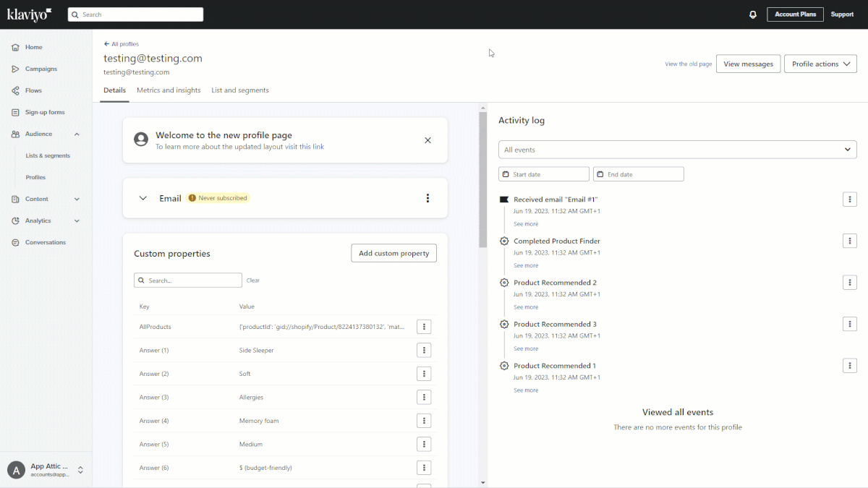This screenshot has width=868, height=488.
Task: Expand the Email section chevron
Action: pyautogui.click(x=143, y=198)
